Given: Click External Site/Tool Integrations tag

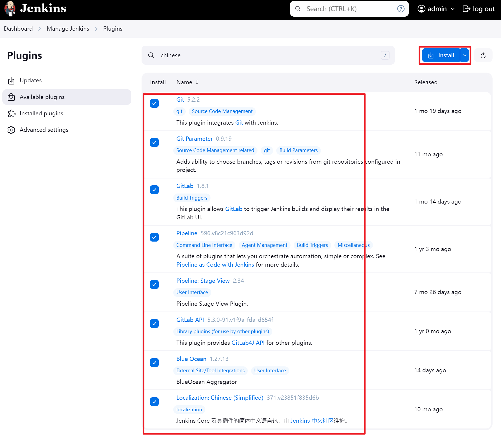Looking at the screenshot, I should point(210,370).
